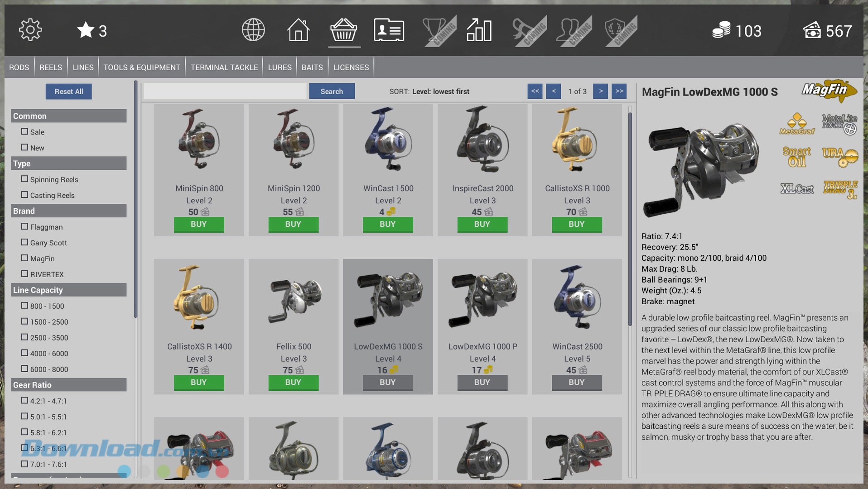Jump to last page of results
The width and height of the screenshot is (868, 489).
pos(619,91)
